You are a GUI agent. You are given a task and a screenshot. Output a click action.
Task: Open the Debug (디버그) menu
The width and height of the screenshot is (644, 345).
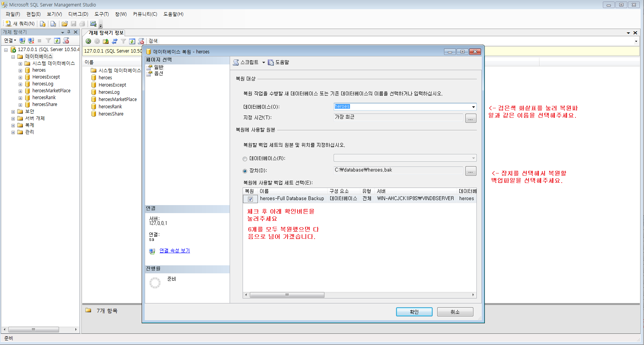click(78, 14)
